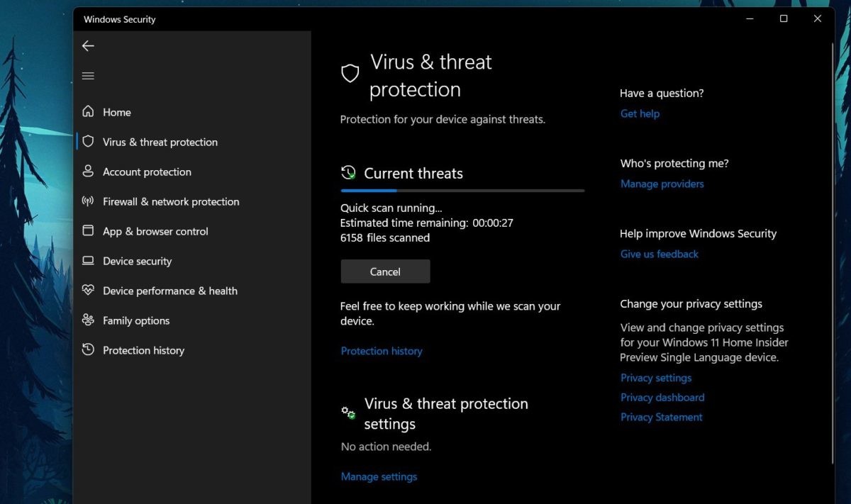Click the Get help link
This screenshot has height=504, width=851.
(640, 113)
